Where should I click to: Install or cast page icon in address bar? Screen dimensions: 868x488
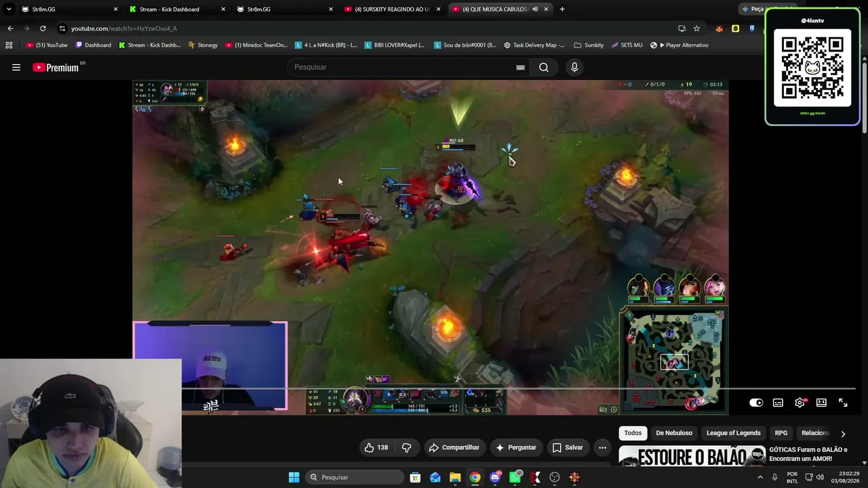click(682, 28)
